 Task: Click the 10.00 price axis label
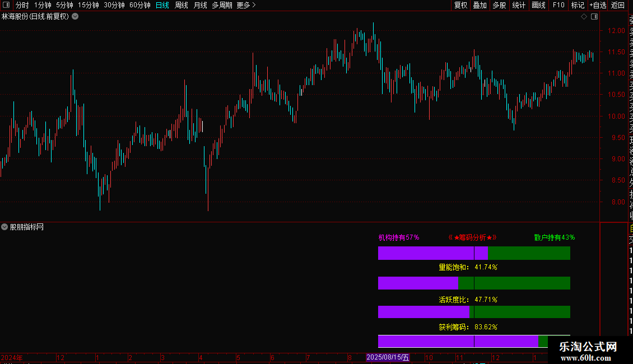(616, 116)
